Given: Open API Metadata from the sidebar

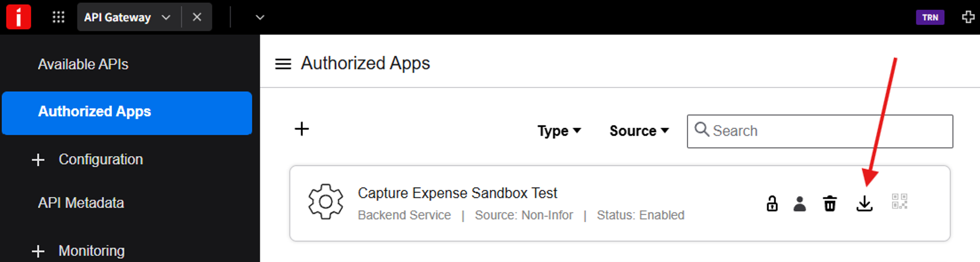Looking at the screenshot, I should 81,203.
